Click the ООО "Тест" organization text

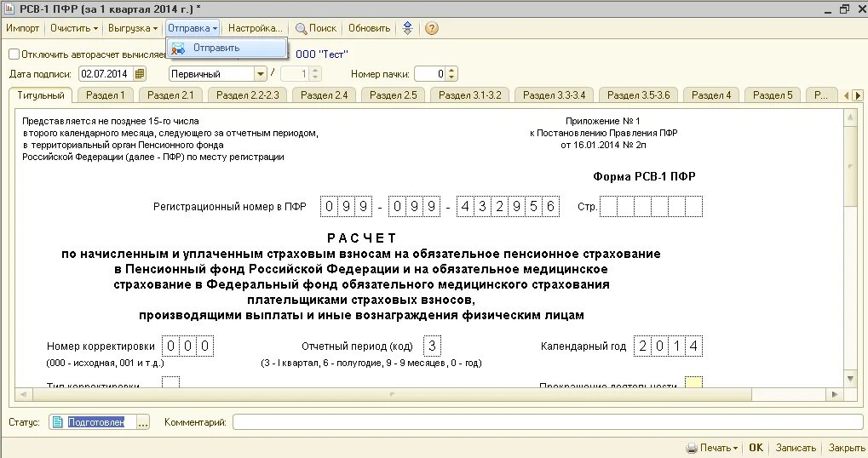322,54
